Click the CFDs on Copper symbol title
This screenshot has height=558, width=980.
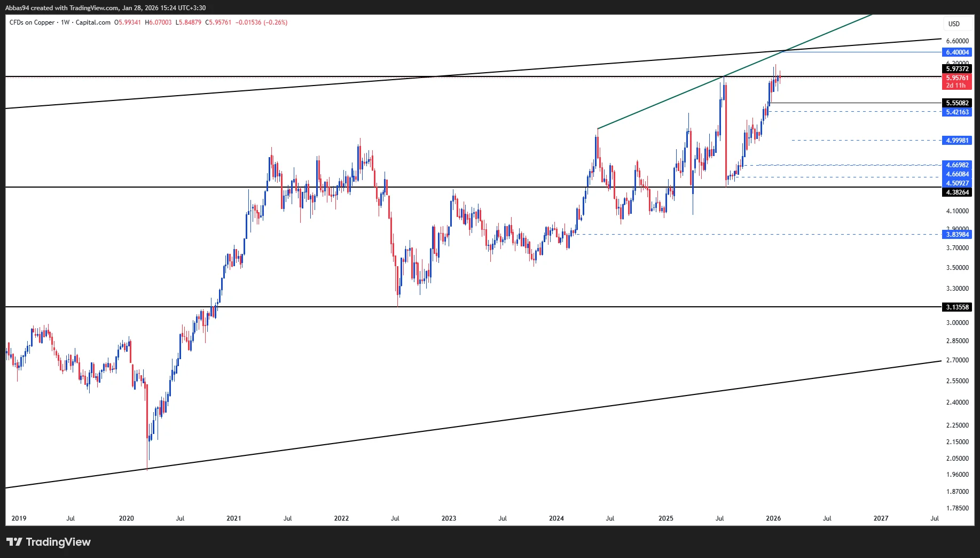32,22
